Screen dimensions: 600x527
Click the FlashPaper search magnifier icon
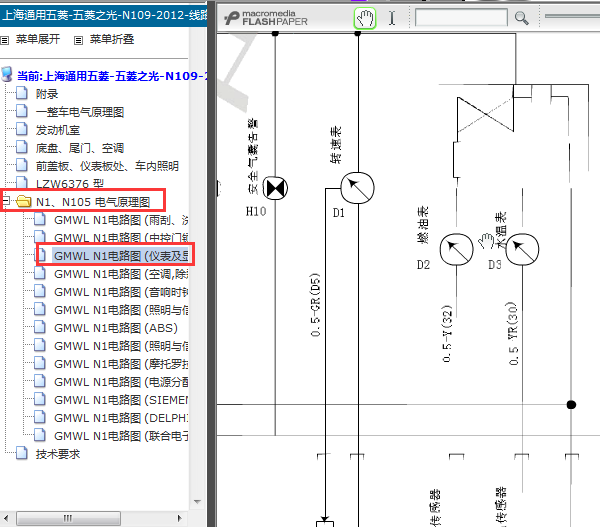521,18
